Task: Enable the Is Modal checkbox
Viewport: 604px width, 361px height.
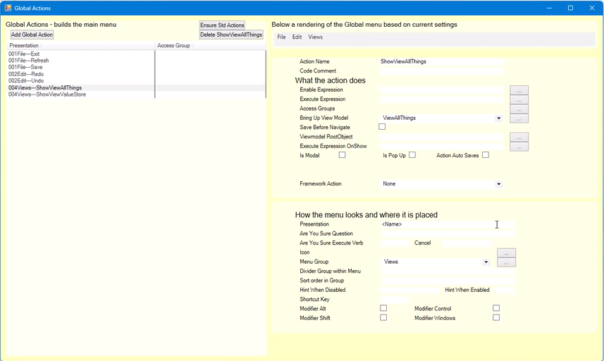Action: 342,155
